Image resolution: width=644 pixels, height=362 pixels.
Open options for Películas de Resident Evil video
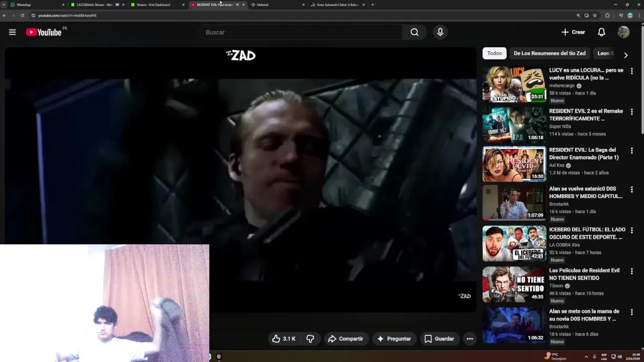pos(631,271)
